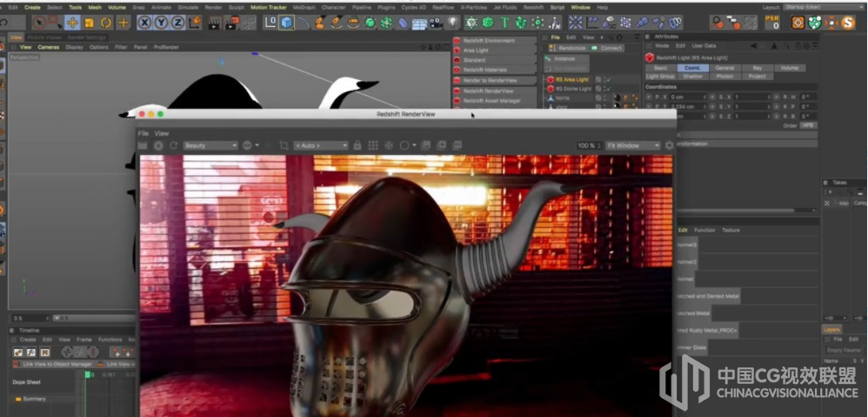Click the Randomize button
This screenshot has width=868, height=417.
pos(567,48)
